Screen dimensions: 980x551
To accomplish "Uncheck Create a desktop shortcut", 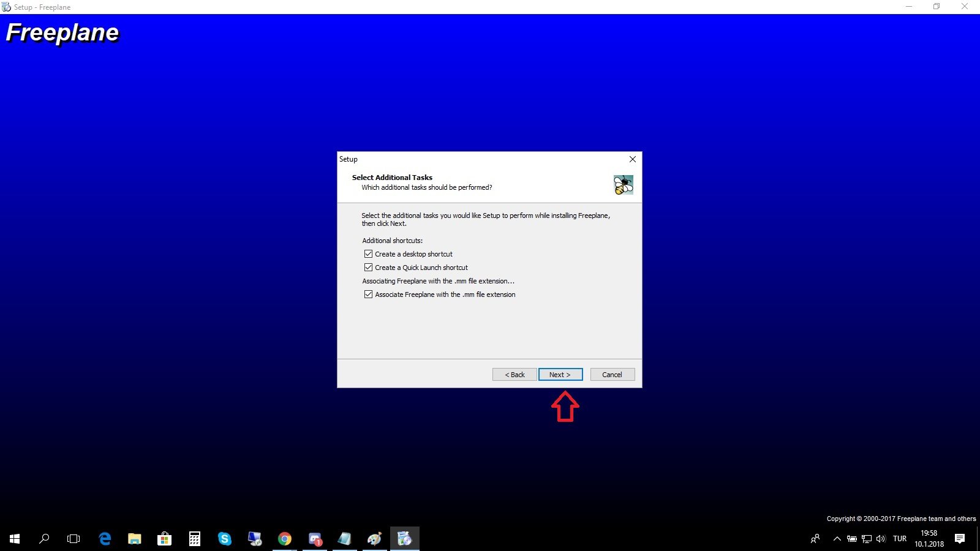I will point(368,253).
